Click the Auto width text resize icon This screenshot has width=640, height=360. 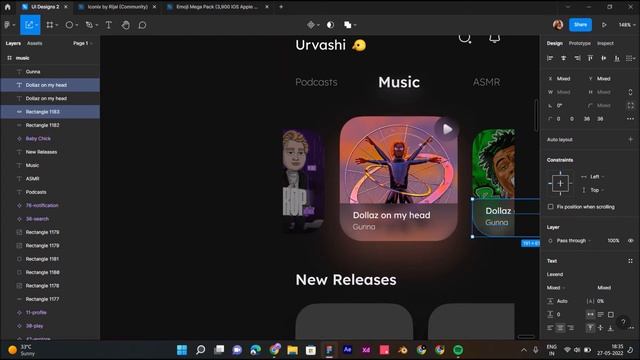coord(590,314)
